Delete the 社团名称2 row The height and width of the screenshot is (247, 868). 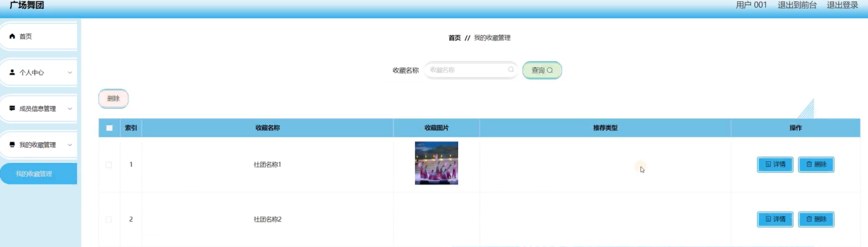click(x=816, y=219)
